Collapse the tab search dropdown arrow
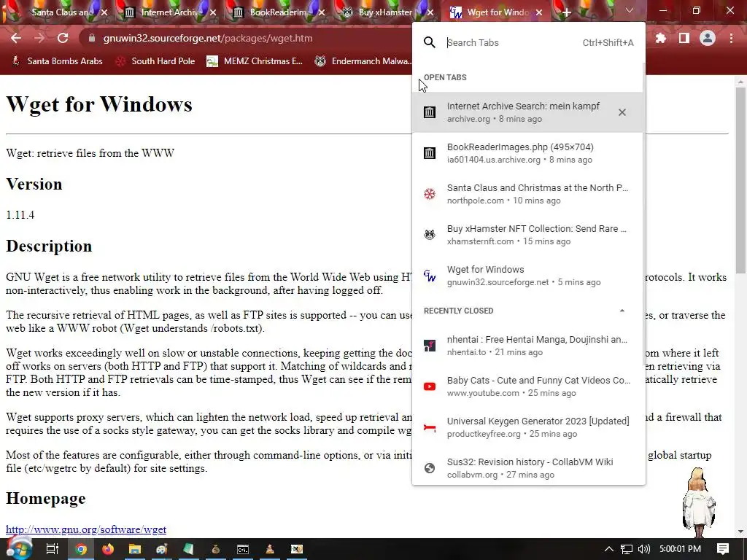This screenshot has width=747, height=560. pos(630,10)
